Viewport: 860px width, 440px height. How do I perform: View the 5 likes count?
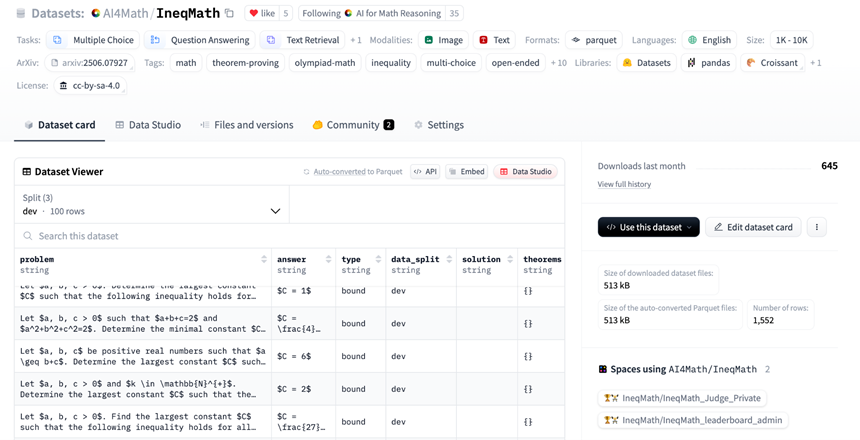285,13
